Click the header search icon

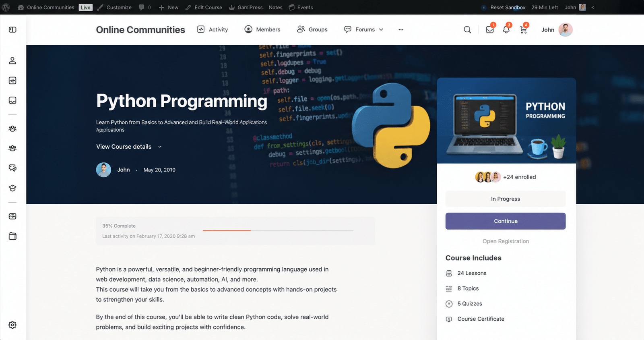point(467,30)
